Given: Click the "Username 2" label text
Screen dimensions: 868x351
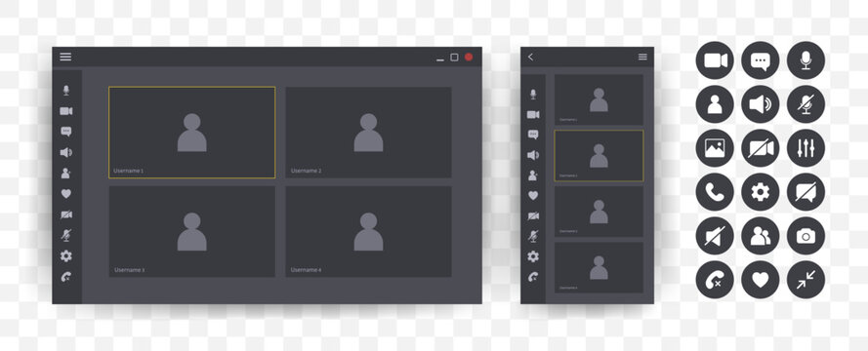Looking at the screenshot, I should (307, 171).
